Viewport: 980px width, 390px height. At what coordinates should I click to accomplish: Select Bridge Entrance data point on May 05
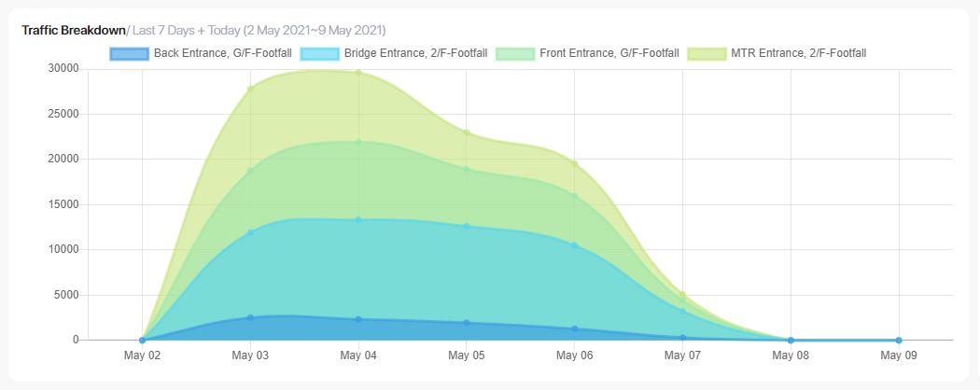467,226
